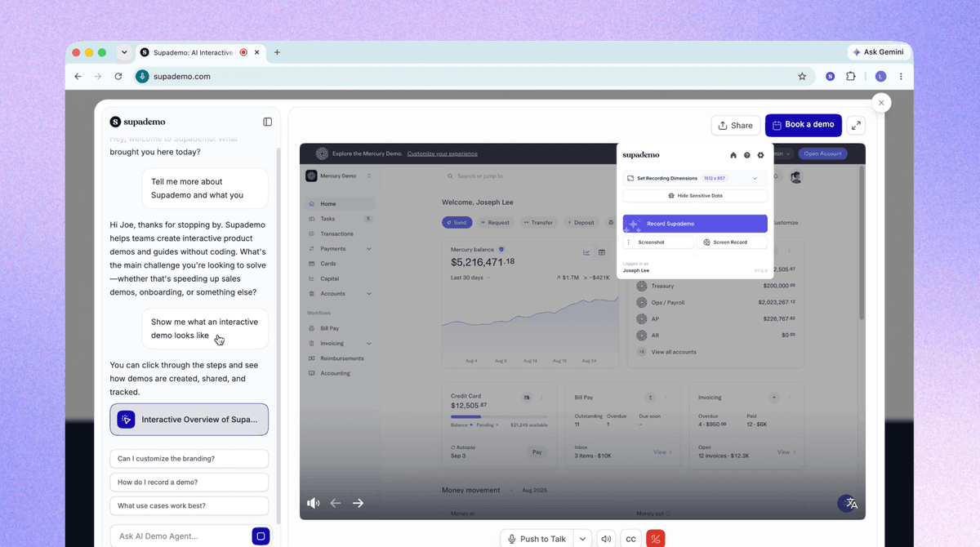980x547 pixels.
Task: Open the Supademo extension icon in Chrome toolbar
Action: (x=830, y=76)
